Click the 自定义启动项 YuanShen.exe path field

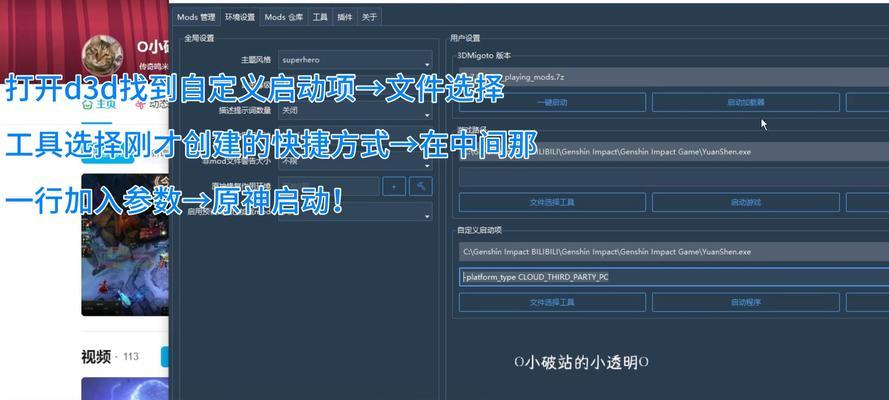click(x=674, y=252)
